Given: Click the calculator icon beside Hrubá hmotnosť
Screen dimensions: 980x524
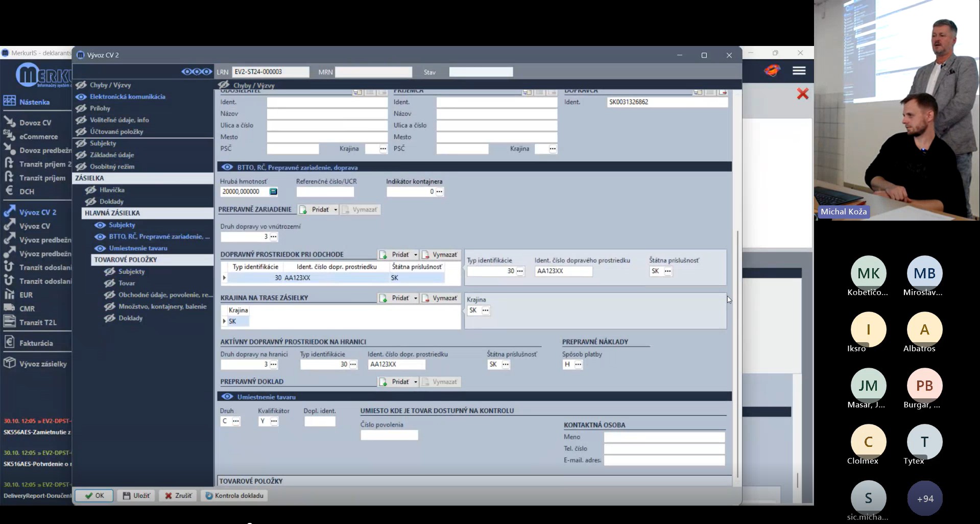Looking at the screenshot, I should click(x=273, y=192).
